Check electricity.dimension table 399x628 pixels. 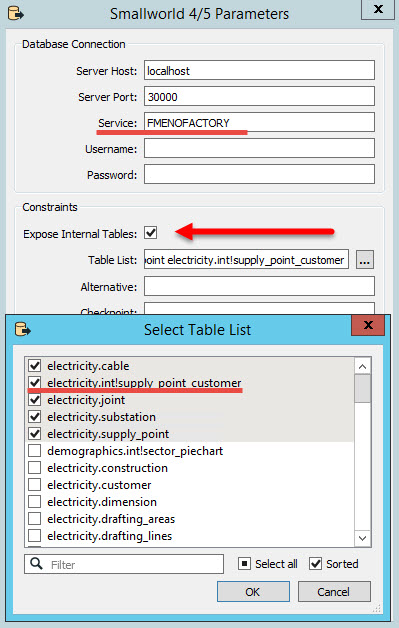click(35, 501)
